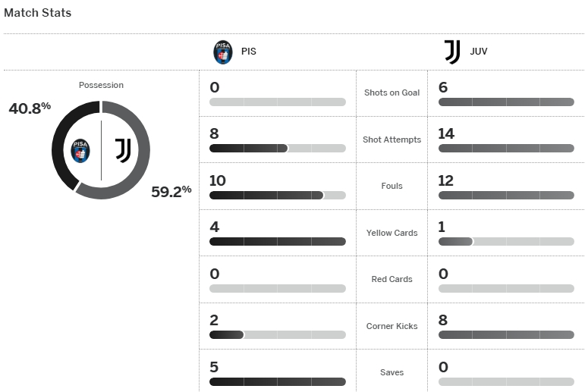Click the Juventus logo inside possession donut

coord(123,150)
